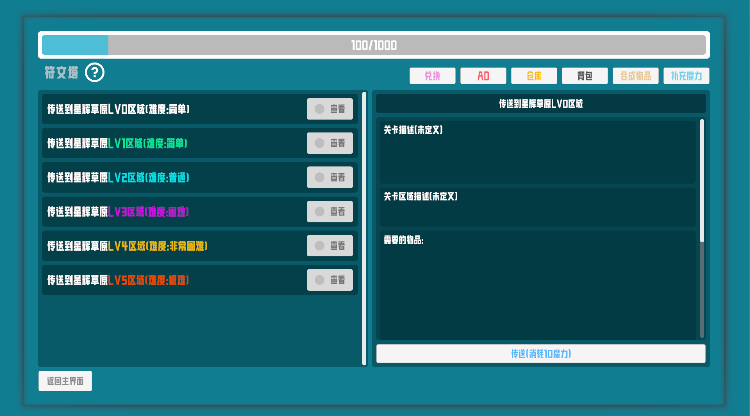
Task: Open the 兑换 exchange tab
Action: [x=432, y=76]
